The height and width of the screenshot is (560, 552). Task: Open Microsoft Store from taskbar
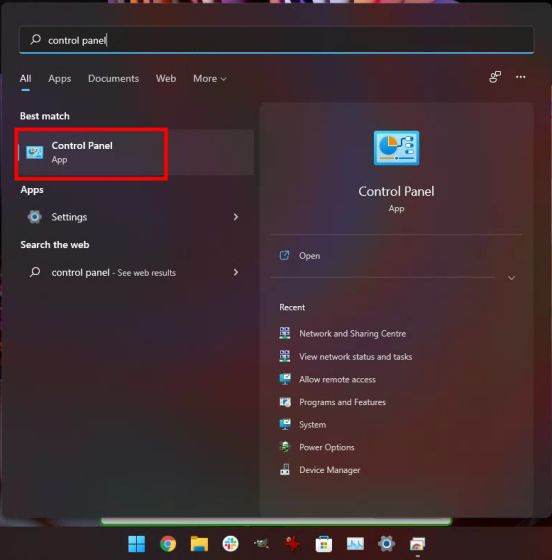pos(324,544)
